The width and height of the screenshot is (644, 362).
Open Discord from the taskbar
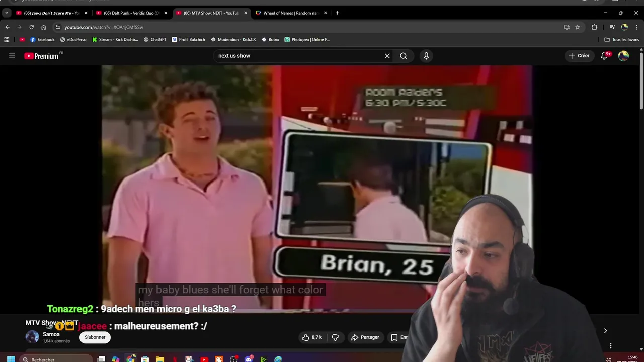(249, 359)
